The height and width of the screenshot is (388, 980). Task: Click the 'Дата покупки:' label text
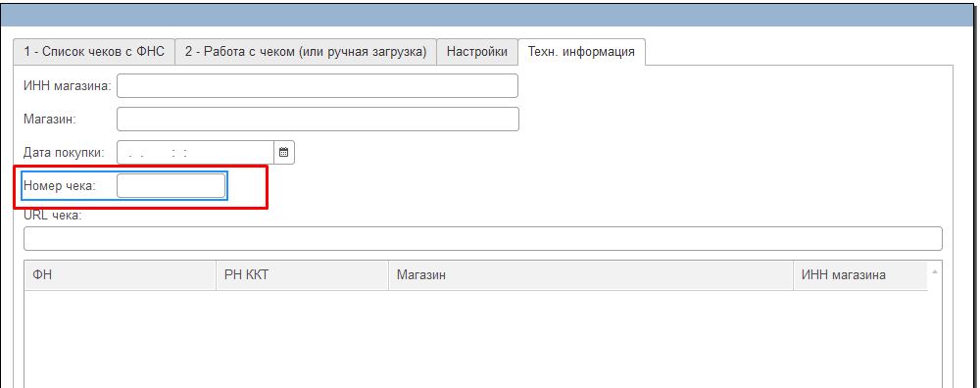[64, 153]
